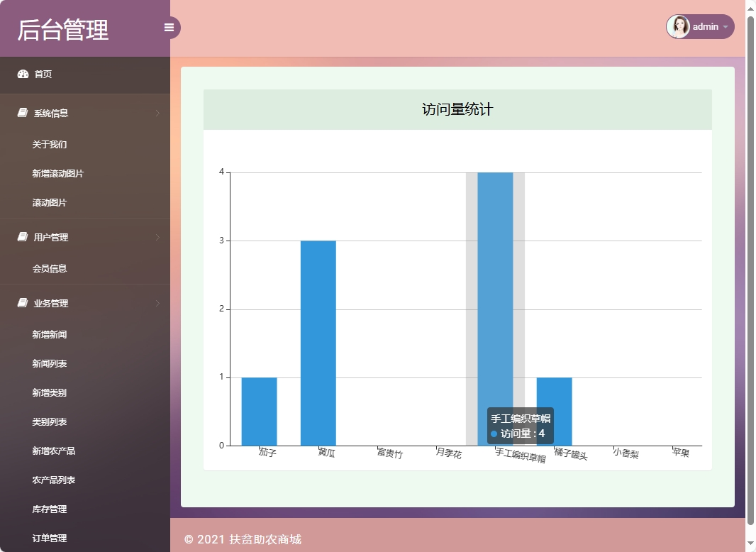Click the page vertical scrollbar down arrow

pyautogui.click(x=750, y=544)
